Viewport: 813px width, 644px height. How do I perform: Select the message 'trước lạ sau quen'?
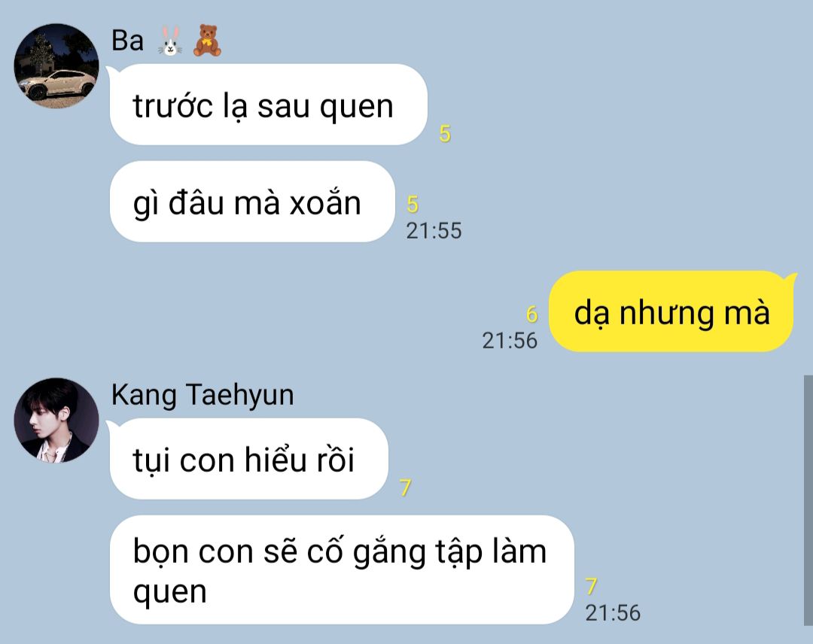(x=268, y=105)
